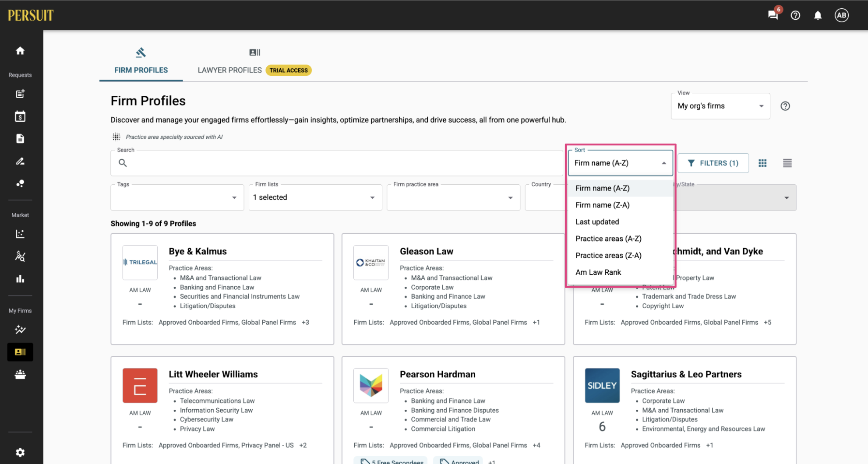The width and height of the screenshot is (868, 464).
Task: Open the Bye & Kalmus firm profile
Action: coord(198,251)
